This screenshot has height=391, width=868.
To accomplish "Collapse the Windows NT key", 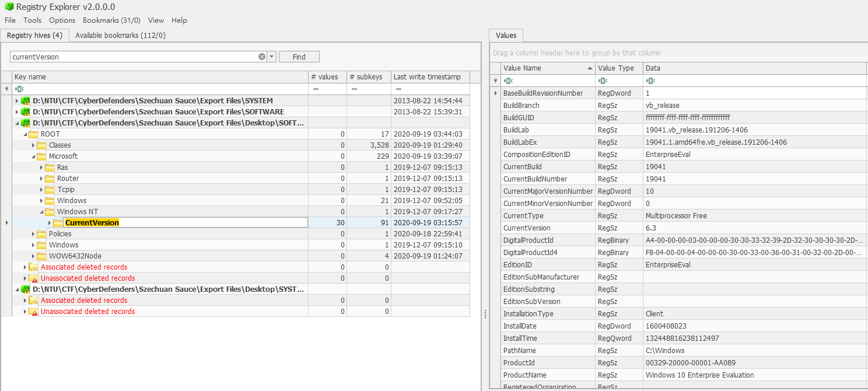I will tap(41, 212).
